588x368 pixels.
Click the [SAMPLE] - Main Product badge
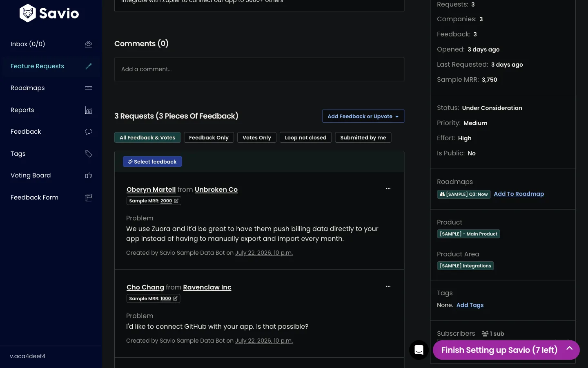[x=468, y=234]
